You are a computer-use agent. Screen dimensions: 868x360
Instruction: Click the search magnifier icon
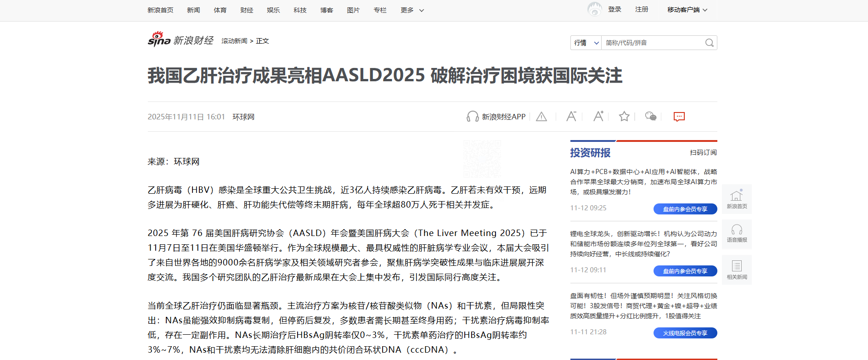coord(709,43)
